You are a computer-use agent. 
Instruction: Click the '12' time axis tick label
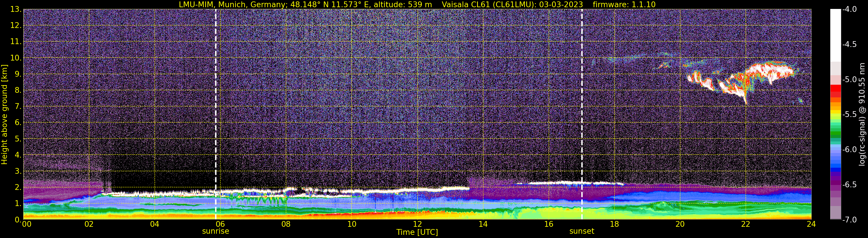click(417, 224)
